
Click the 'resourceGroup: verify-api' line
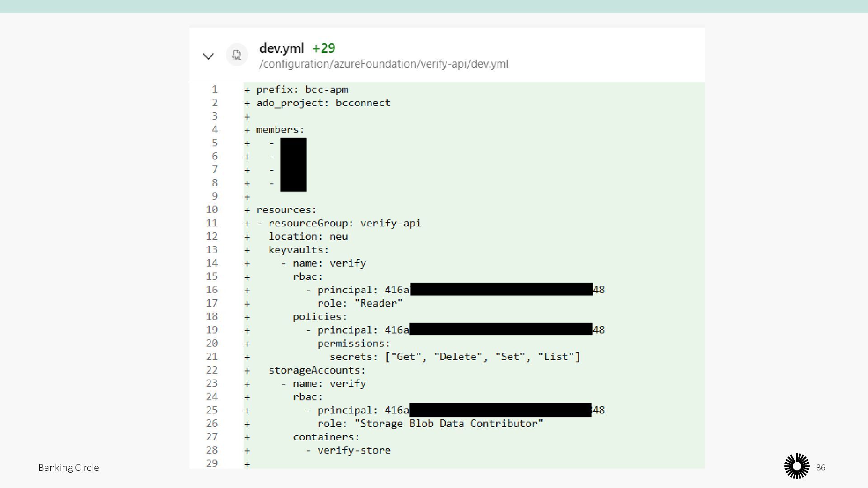(344, 223)
